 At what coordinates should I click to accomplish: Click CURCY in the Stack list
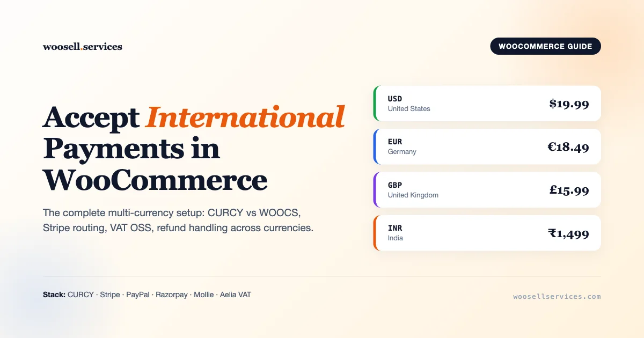80,295
